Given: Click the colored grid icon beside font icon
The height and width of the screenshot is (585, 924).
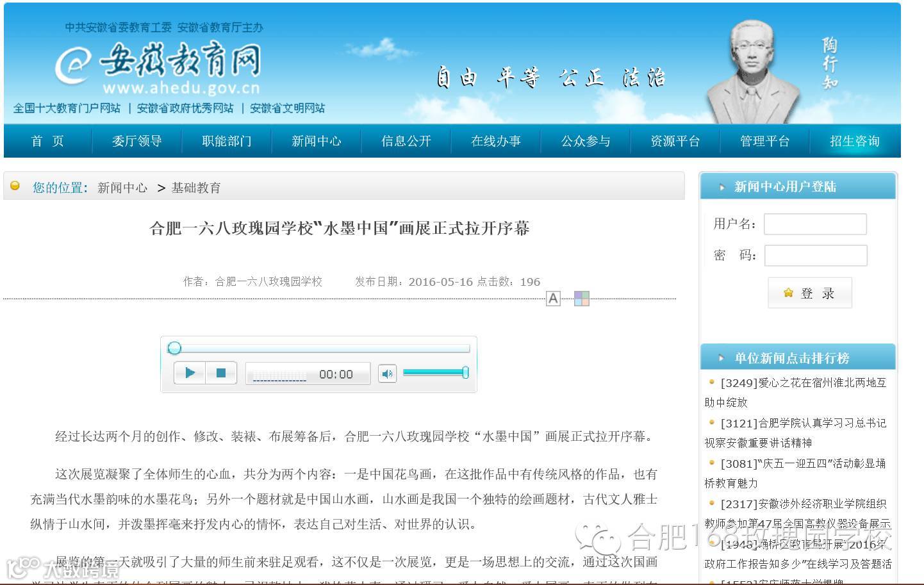Looking at the screenshot, I should click(x=581, y=299).
